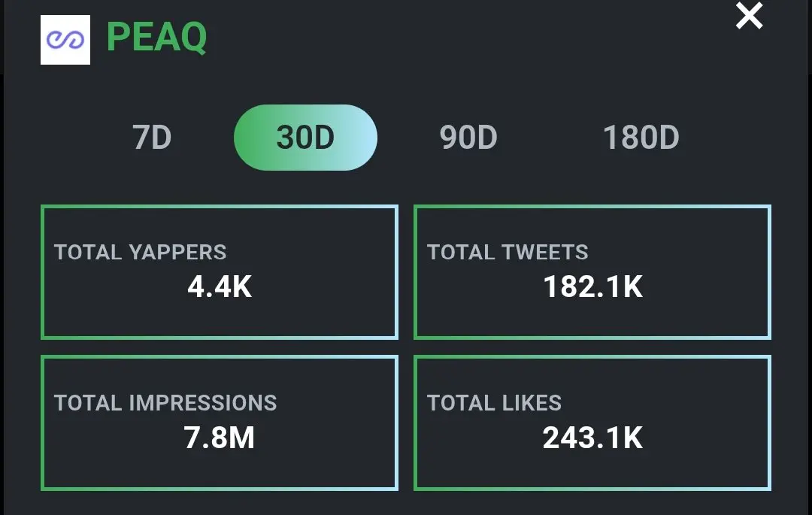812x515 pixels.
Task: Select the 7D time range
Action: 152,138
